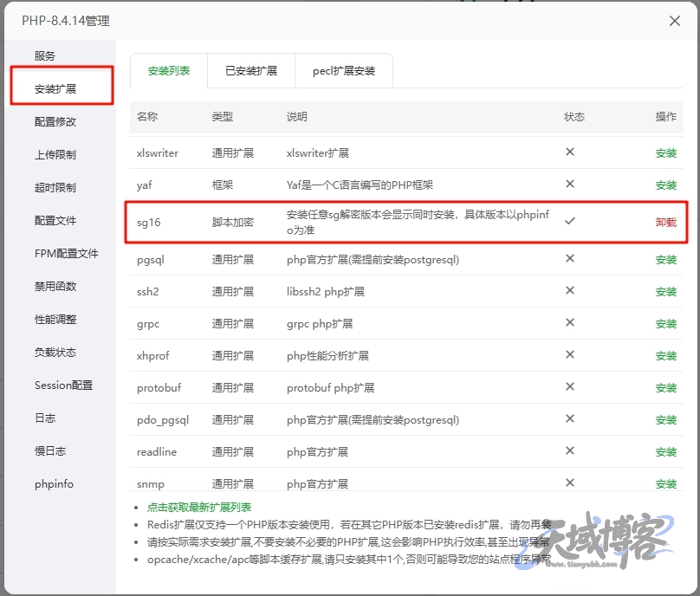Install the xlswriter extension
Screen dimensions: 700x596
[x=665, y=152]
